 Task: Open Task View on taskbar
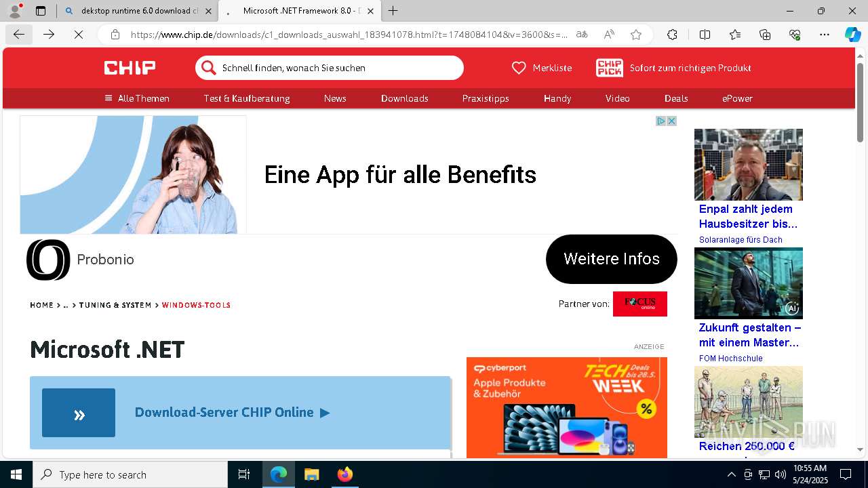[x=244, y=474]
